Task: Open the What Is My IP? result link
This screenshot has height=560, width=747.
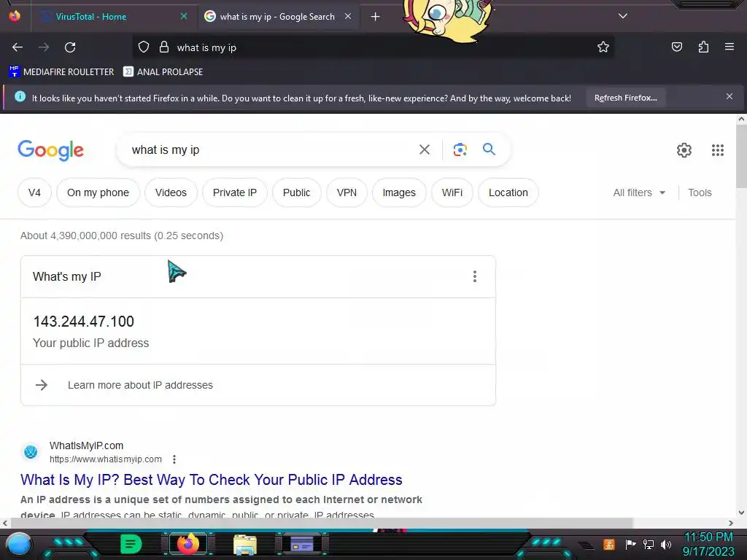Action: click(x=211, y=480)
